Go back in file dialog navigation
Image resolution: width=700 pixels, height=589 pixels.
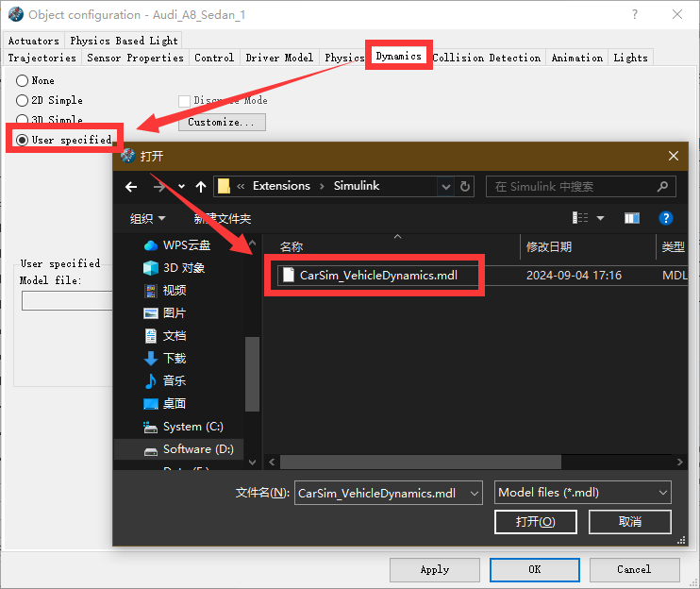click(131, 187)
